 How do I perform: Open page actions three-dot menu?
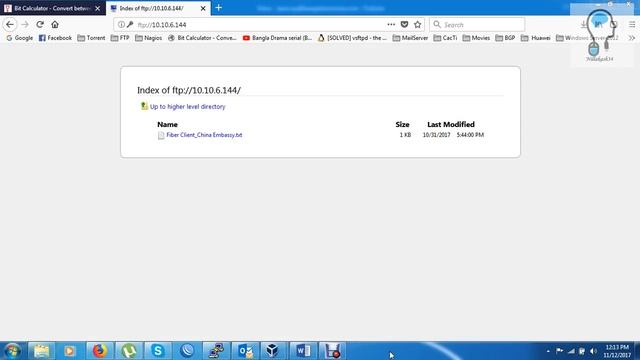[x=391, y=24]
